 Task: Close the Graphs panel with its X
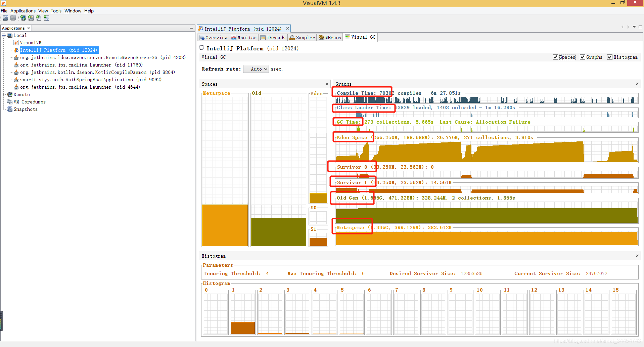click(x=637, y=84)
